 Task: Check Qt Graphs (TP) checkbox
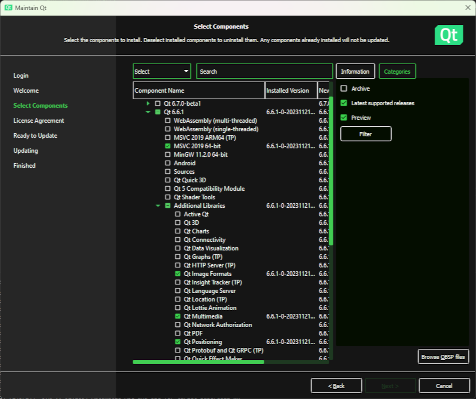[178, 257]
